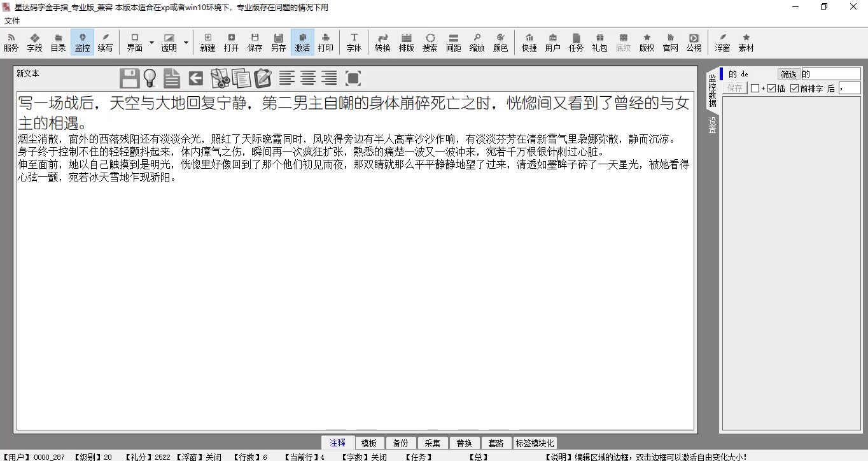This screenshot has width=868, height=461.
Task: Click the filter text field containing 的
Action: [x=830, y=74]
